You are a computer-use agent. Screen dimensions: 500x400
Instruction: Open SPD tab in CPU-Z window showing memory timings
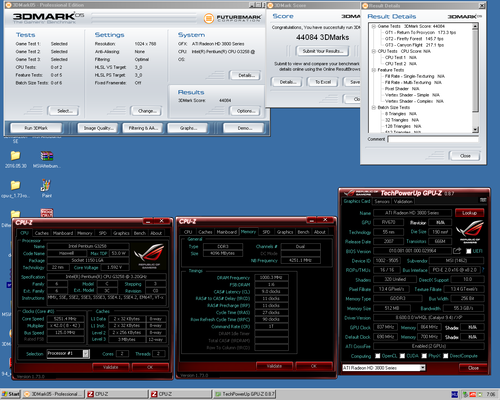(x=266, y=232)
